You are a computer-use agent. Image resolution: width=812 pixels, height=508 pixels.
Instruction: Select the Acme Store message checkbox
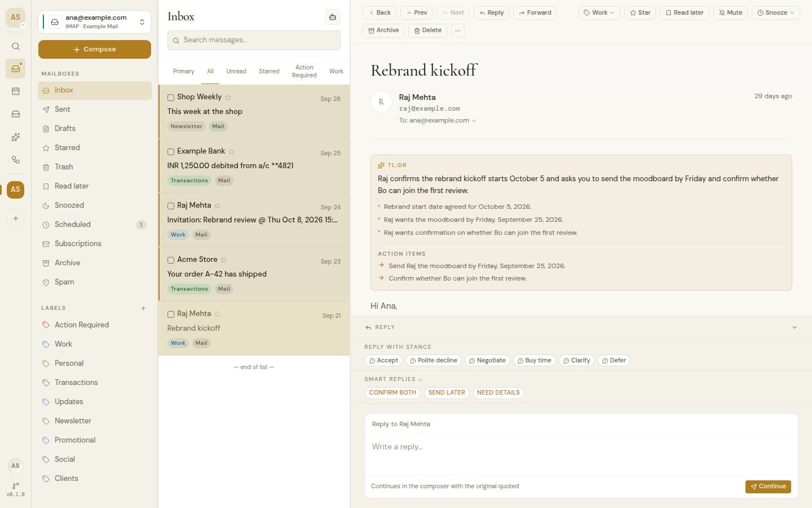pyautogui.click(x=171, y=260)
